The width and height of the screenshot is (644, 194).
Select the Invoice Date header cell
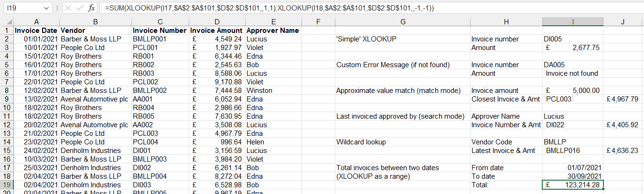36,31
